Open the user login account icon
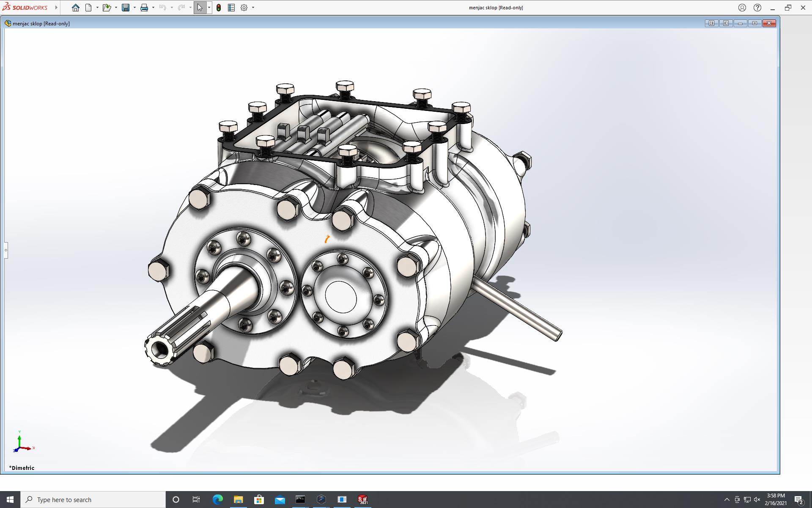The image size is (812, 508). (742, 8)
